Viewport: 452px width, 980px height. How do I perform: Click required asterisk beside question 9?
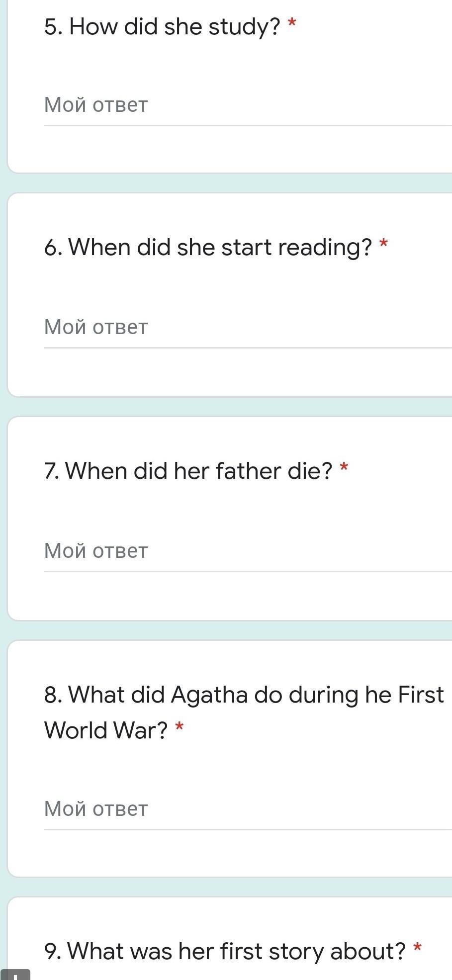[417, 947]
